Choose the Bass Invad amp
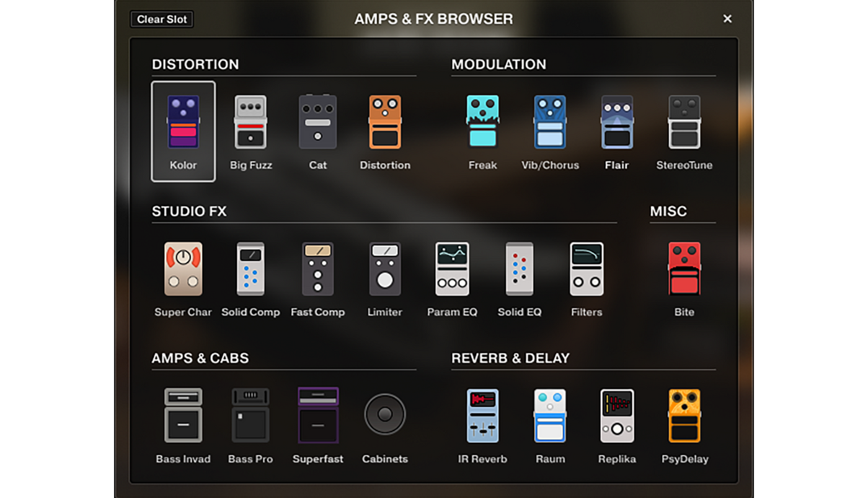This screenshot has width=868, height=498. (x=184, y=426)
